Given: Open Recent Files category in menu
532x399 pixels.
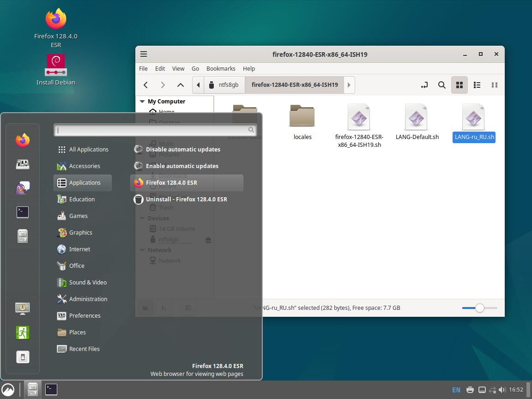Looking at the screenshot, I should tap(83, 349).
